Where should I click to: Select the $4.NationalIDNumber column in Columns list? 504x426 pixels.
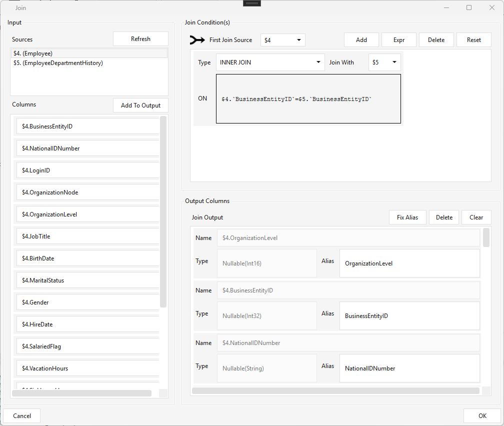point(88,148)
